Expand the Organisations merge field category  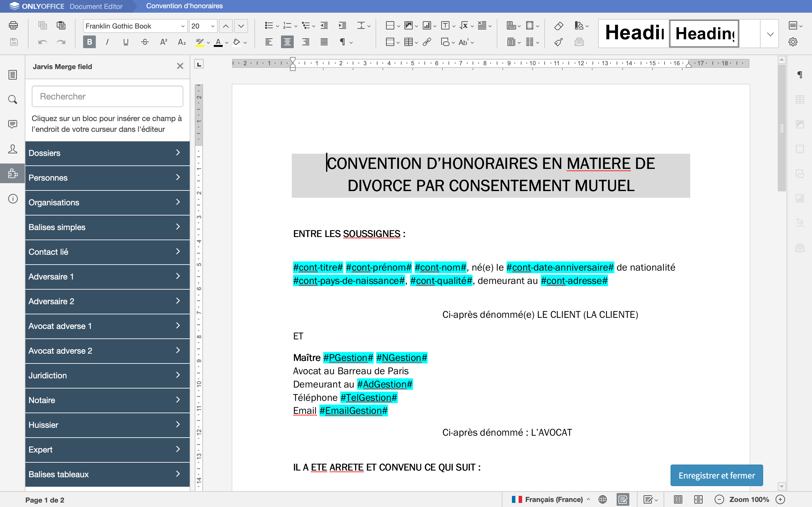tap(106, 203)
